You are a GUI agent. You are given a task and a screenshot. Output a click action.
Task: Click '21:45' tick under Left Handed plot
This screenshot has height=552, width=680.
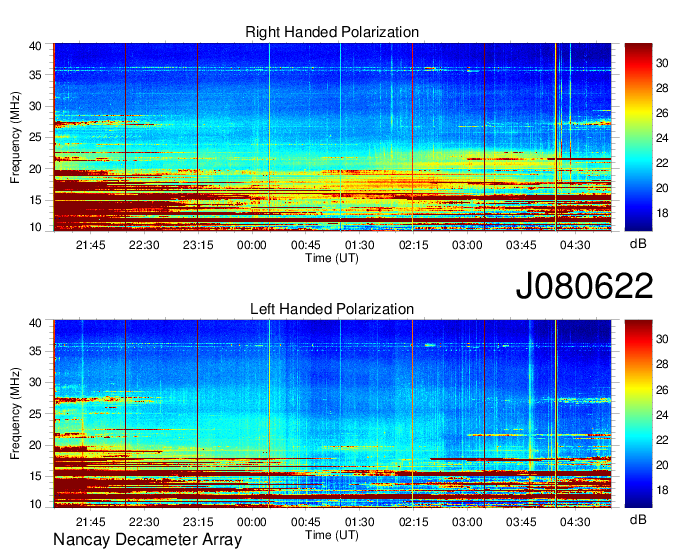[x=90, y=522]
